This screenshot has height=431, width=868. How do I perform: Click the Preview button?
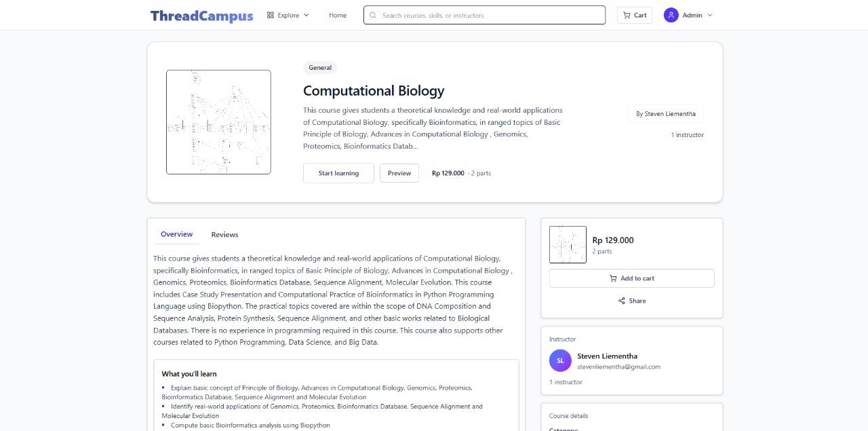tap(399, 173)
